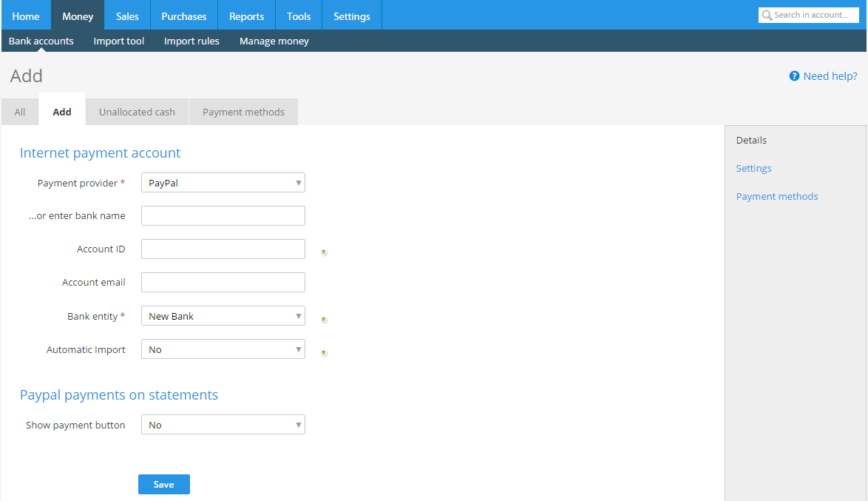The width and height of the screenshot is (868, 501).
Task: Open the Payment provider dropdown
Action: coord(223,183)
